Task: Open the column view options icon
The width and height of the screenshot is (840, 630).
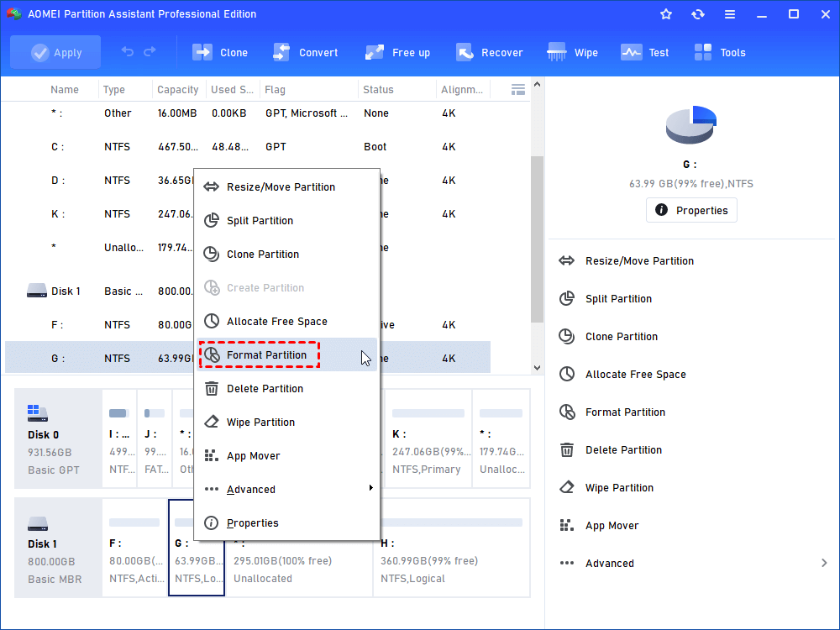Action: pyautogui.click(x=518, y=90)
